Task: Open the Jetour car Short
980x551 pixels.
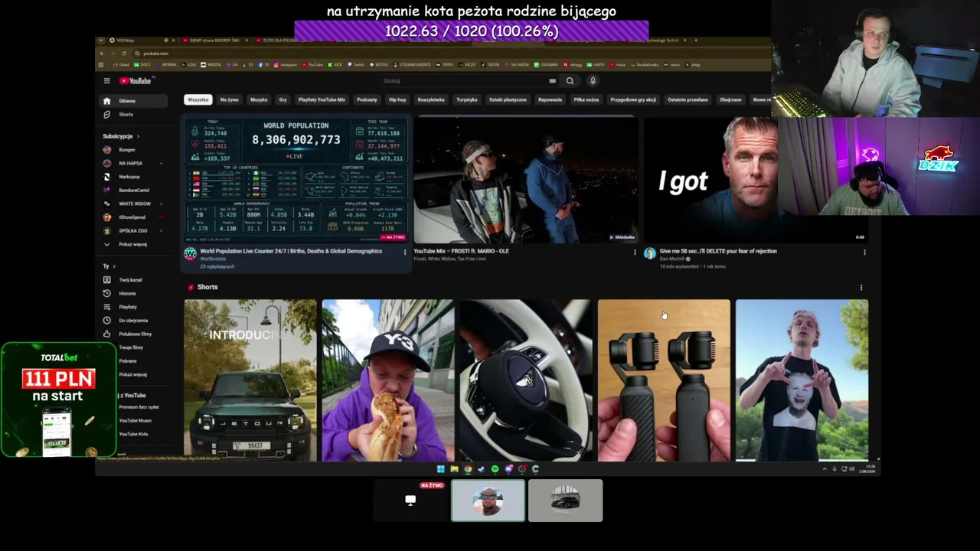Action: pos(250,380)
